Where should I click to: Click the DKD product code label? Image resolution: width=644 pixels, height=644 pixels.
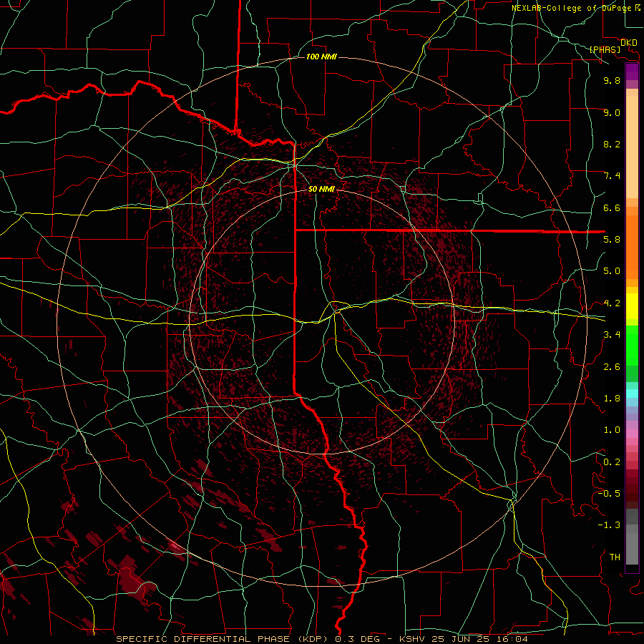pos(629,43)
